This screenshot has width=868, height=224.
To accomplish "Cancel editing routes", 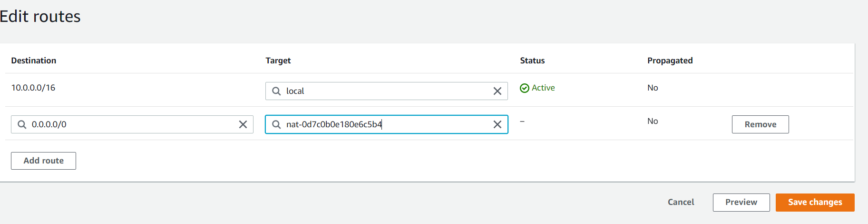I will (x=681, y=202).
